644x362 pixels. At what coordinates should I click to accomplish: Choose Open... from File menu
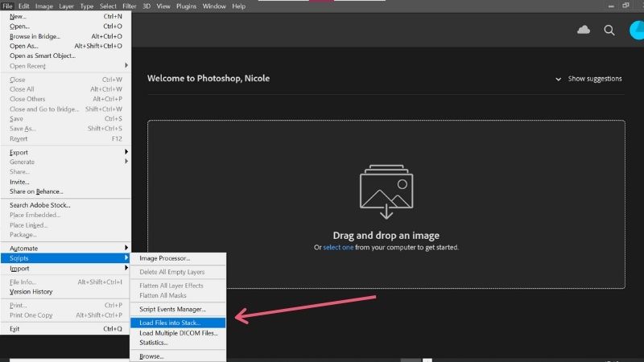(x=66, y=27)
